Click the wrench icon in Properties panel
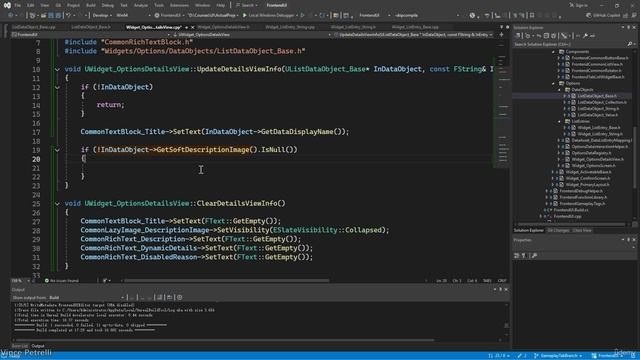Viewport: 640px width, 360px height. point(534,256)
